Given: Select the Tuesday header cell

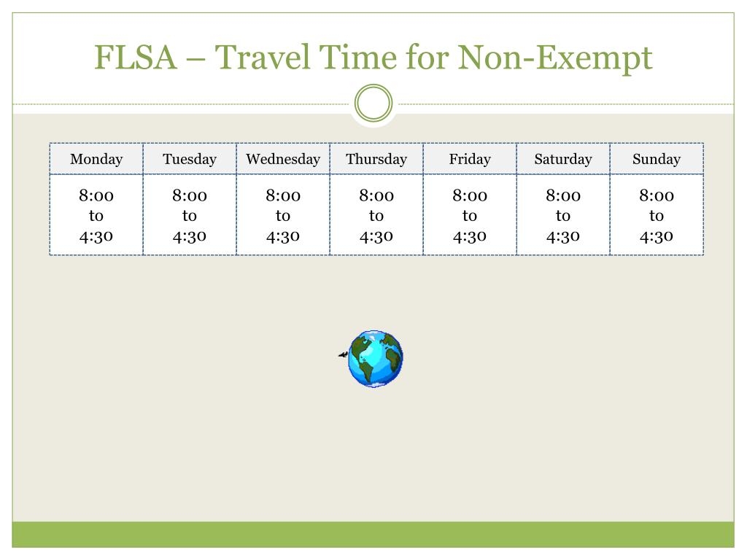Looking at the screenshot, I should (x=190, y=158).
